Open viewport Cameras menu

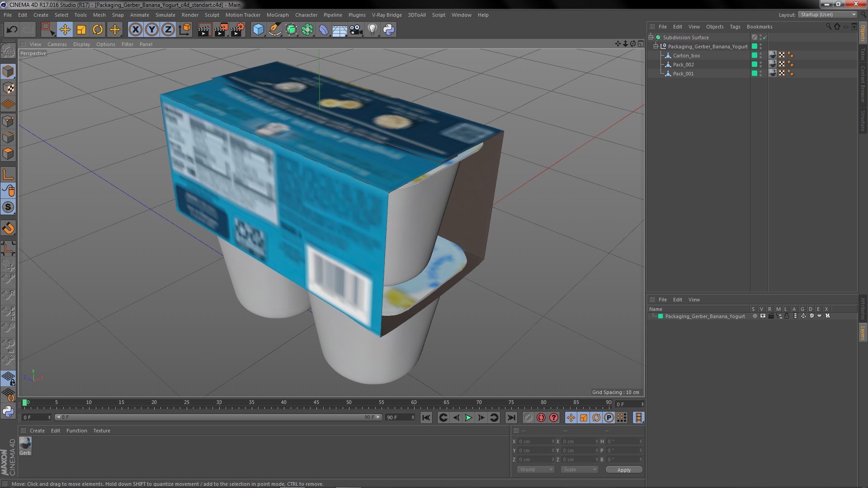pos(57,44)
